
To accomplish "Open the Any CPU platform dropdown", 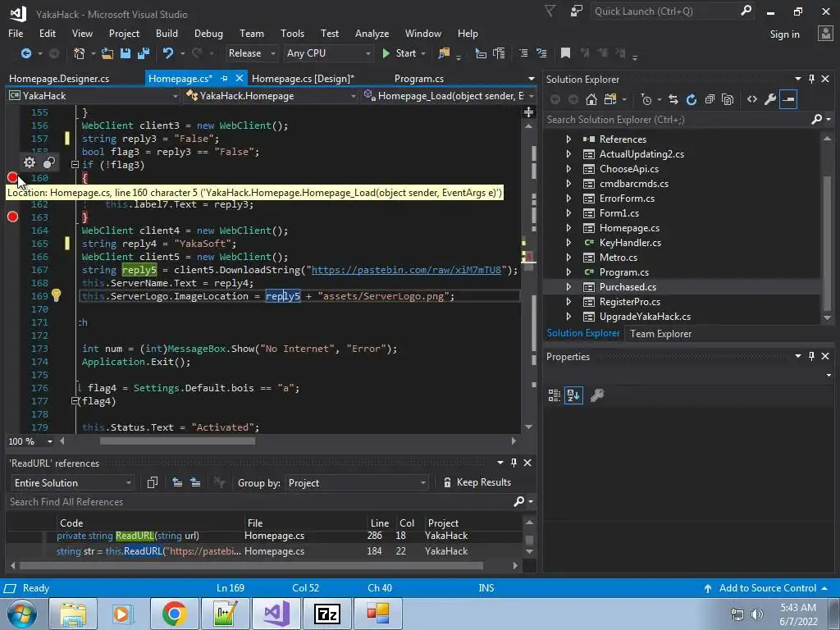I will pos(328,53).
